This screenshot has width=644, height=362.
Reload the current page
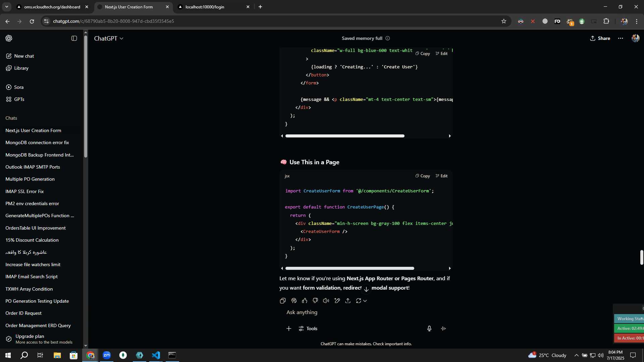coord(32,21)
